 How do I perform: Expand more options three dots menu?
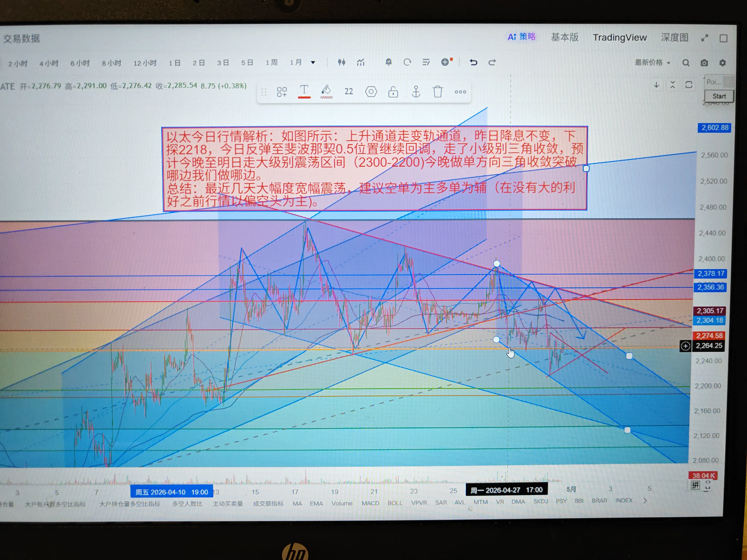460,92
